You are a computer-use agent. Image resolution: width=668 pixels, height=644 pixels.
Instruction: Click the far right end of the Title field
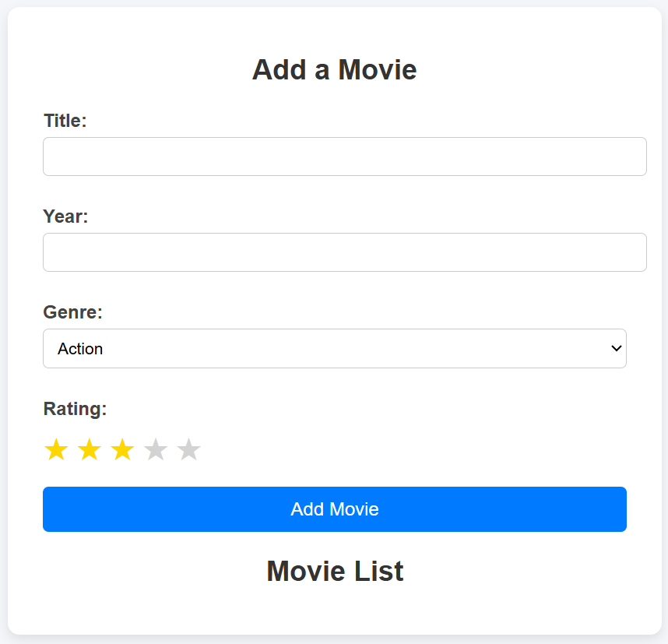click(x=635, y=157)
